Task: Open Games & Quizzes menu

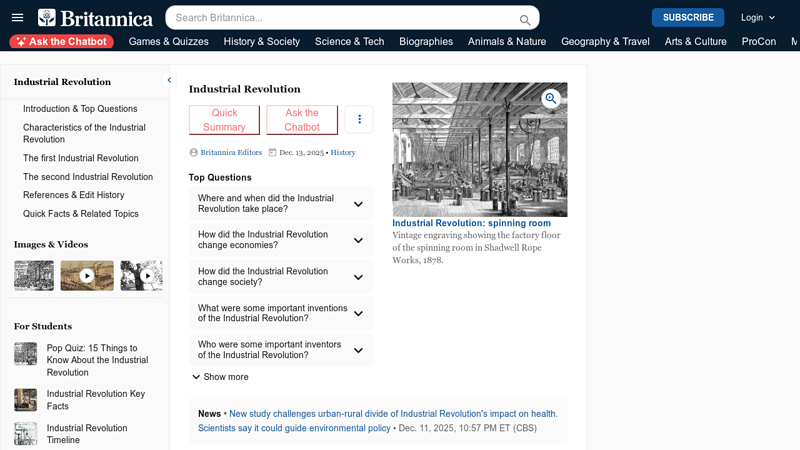Action: point(168,42)
